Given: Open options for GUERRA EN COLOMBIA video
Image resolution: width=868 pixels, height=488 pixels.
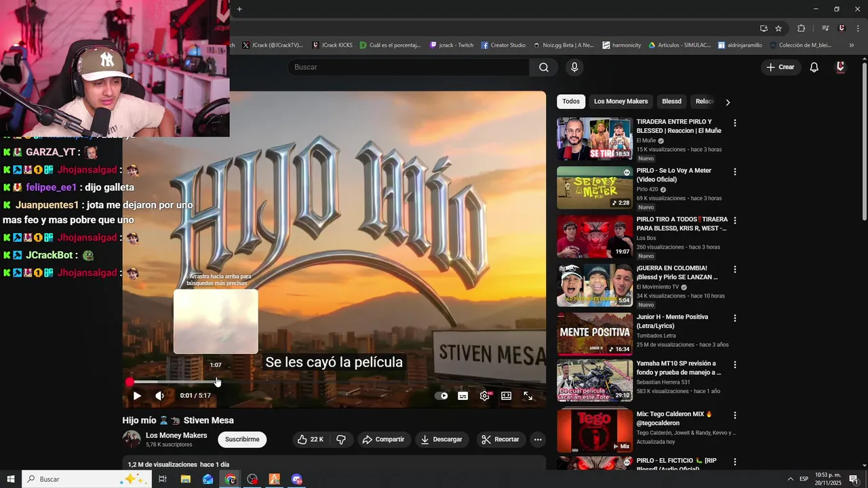Looking at the screenshot, I should pyautogui.click(x=734, y=270).
